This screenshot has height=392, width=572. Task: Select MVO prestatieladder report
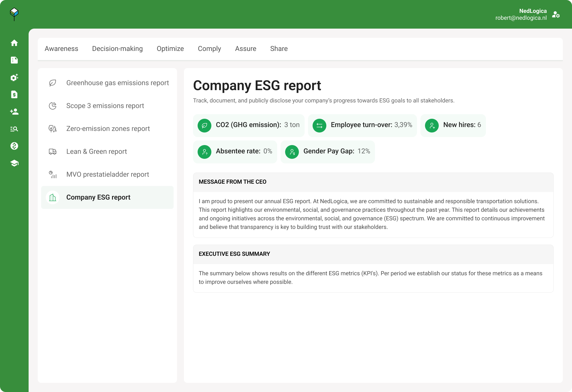tap(108, 175)
